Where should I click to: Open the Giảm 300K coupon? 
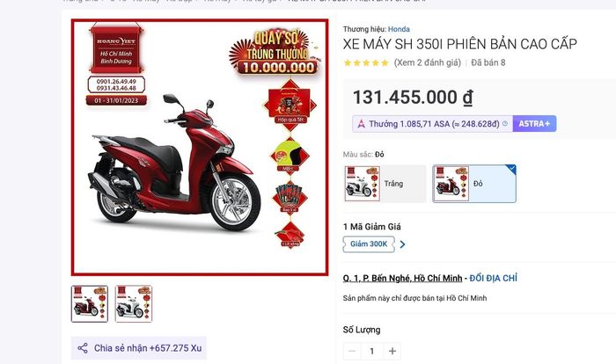369,244
